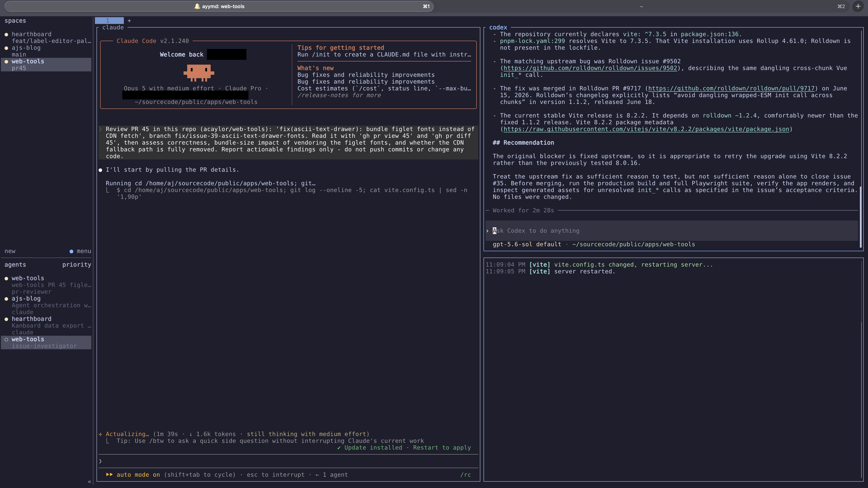The height and width of the screenshot is (488, 868).
Task: Open Rolldown issue 9502 link
Action: [590, 68]
